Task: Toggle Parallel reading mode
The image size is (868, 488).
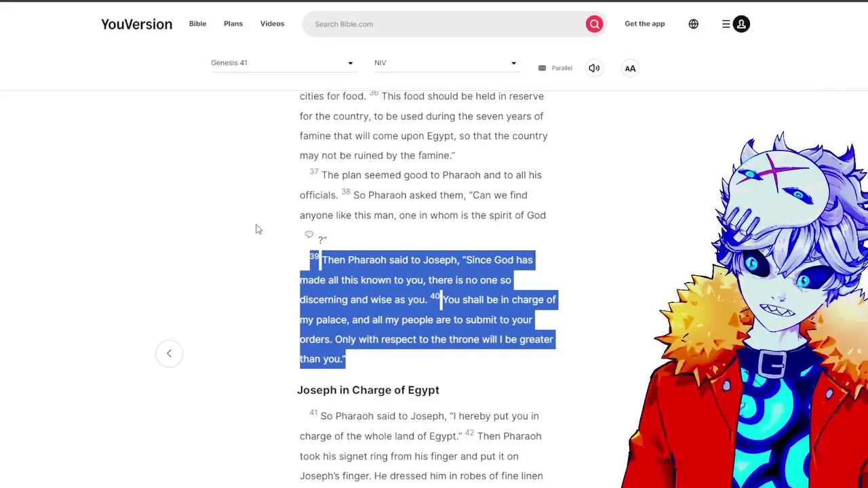Action: click(555, 68)
